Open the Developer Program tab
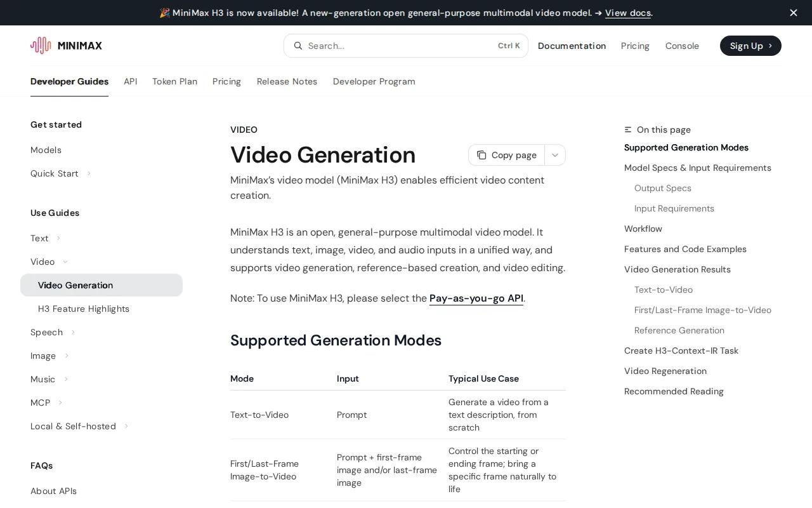812x508 pixels. pyautogui.click(x=374, y=81)
